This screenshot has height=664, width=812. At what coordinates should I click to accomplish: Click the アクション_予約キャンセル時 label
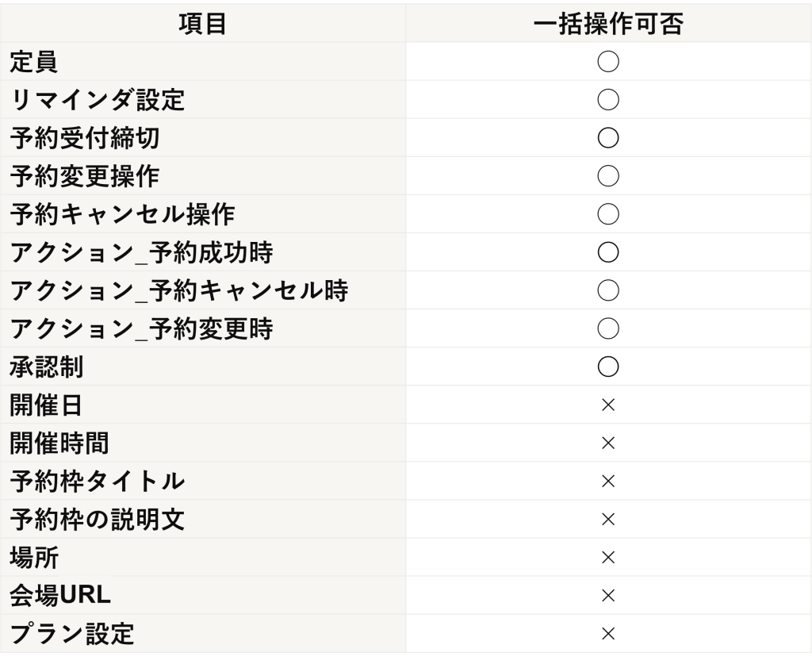178,290
